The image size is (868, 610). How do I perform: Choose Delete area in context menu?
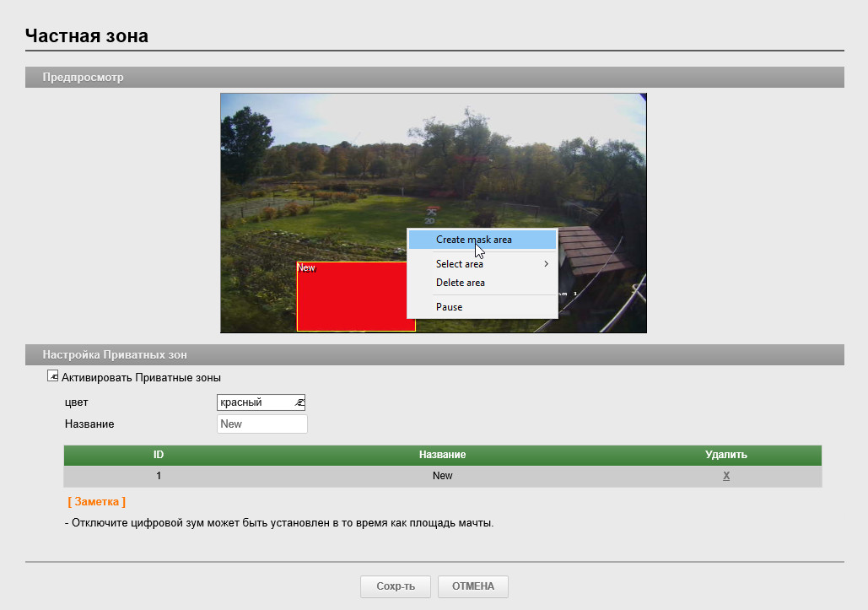coord(483,283)
